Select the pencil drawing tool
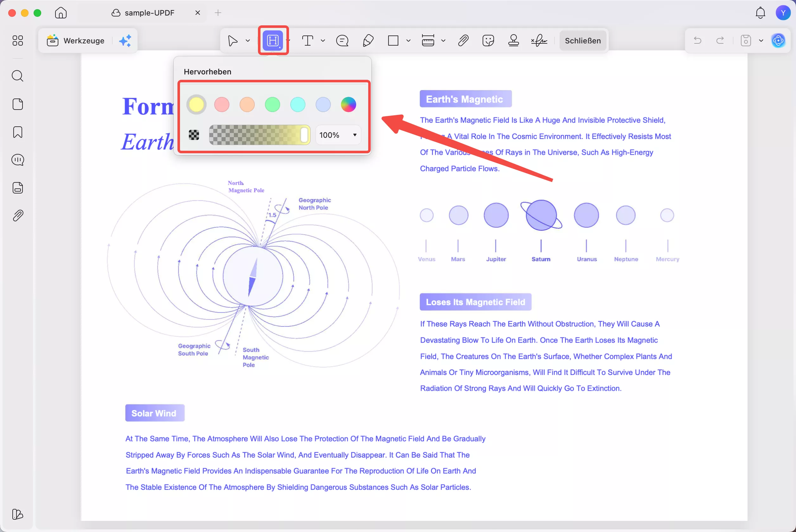This screenshot has height=532, width=796. click(368, 41)
